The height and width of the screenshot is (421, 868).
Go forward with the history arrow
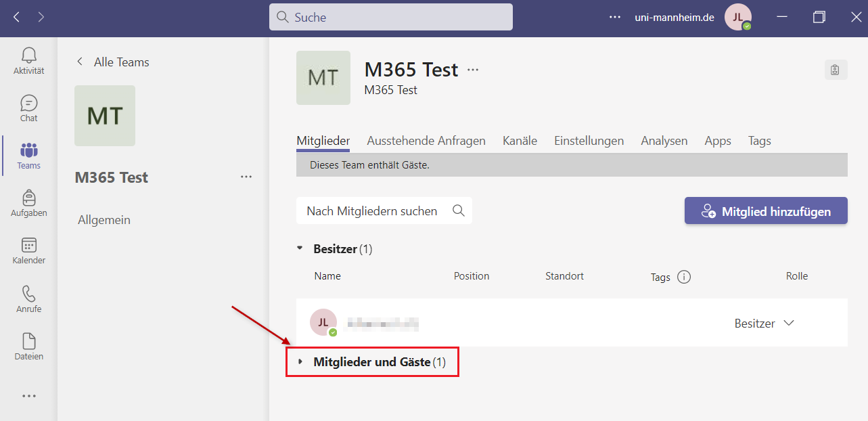click(41, 17)
